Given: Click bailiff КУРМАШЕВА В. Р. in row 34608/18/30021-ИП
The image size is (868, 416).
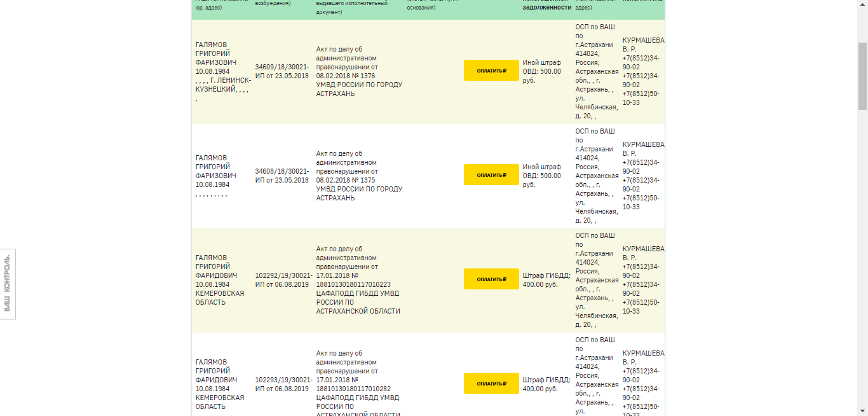Looking at the screenshot, I should (643, 148).
